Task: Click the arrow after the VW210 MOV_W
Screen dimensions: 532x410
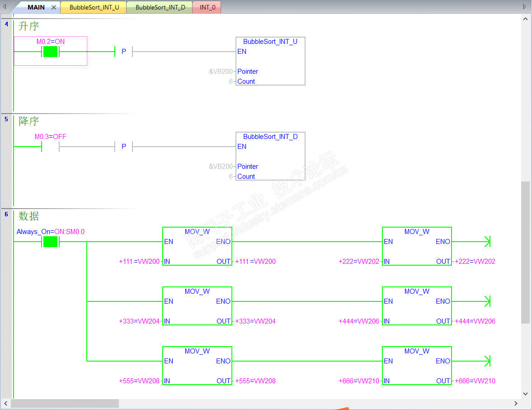Action: click(x=487, y=362)
